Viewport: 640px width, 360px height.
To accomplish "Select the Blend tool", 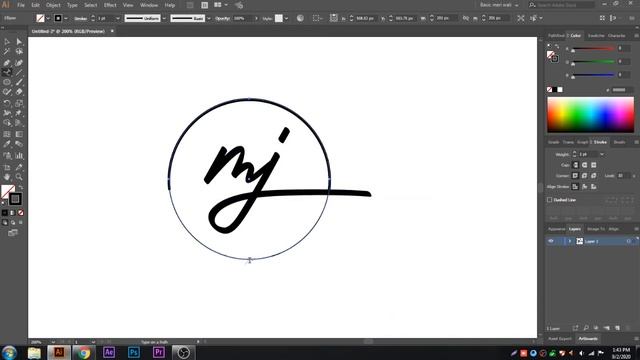I will [x=19, y=144].
